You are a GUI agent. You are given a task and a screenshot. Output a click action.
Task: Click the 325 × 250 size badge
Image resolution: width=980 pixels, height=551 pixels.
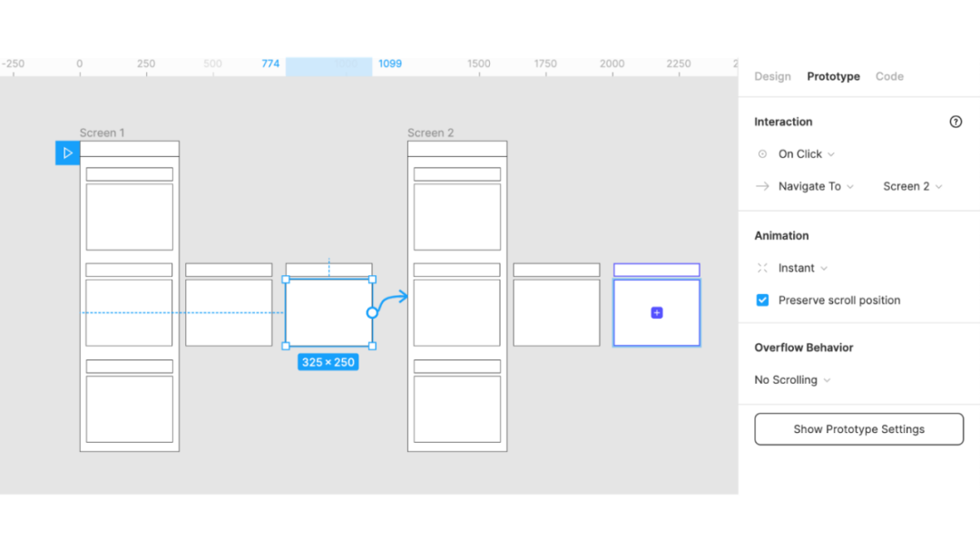pos(328,362)
